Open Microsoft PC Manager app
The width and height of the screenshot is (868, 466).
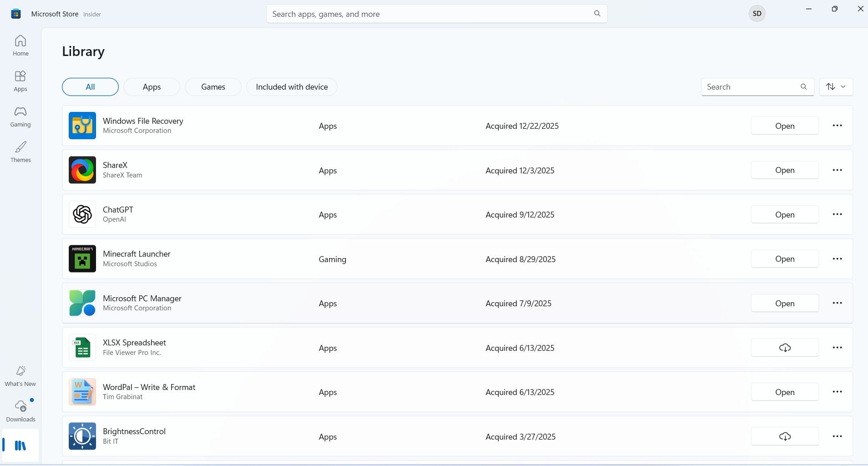coord(785,304)
